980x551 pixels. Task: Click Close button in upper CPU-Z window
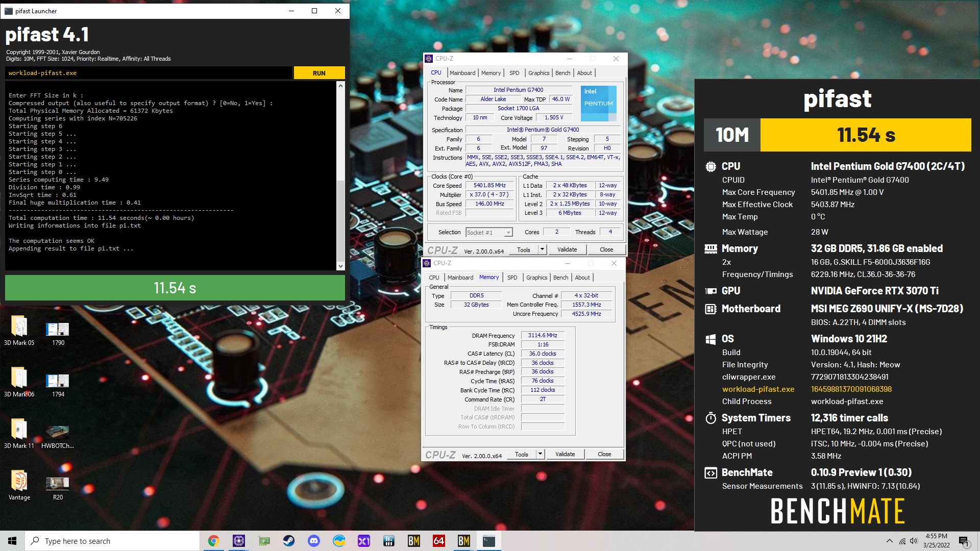tap(606, 249)
